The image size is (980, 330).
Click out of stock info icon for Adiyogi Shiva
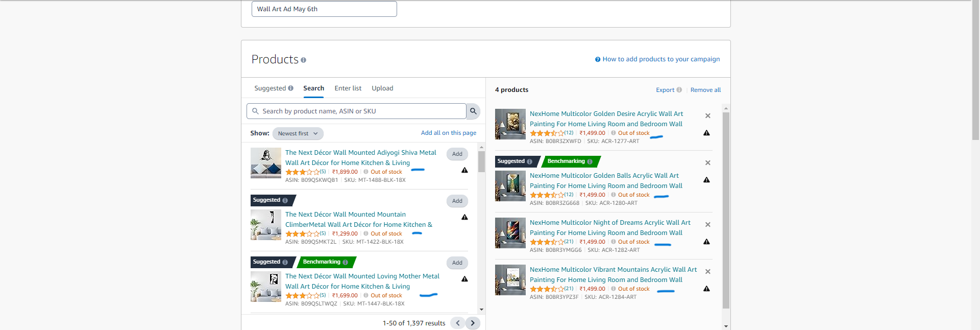coord(366,172)
